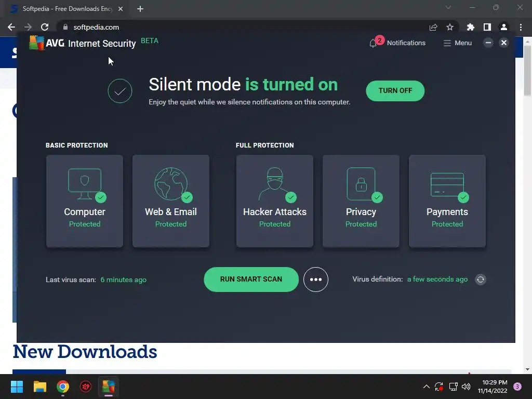Open a new Chrome tab
The width and height of the screenshot is (532, 399).
[x=140, y=9]
